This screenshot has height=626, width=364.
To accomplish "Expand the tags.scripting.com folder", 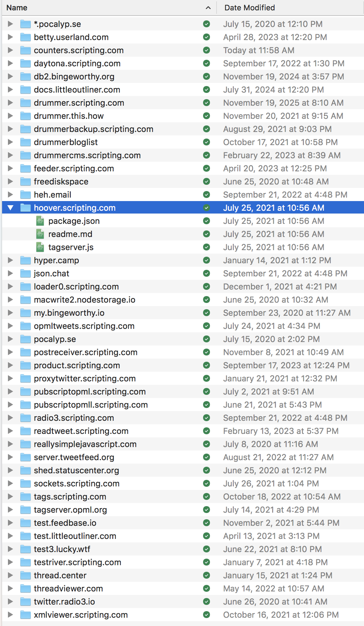I will [x=10, y=497].
